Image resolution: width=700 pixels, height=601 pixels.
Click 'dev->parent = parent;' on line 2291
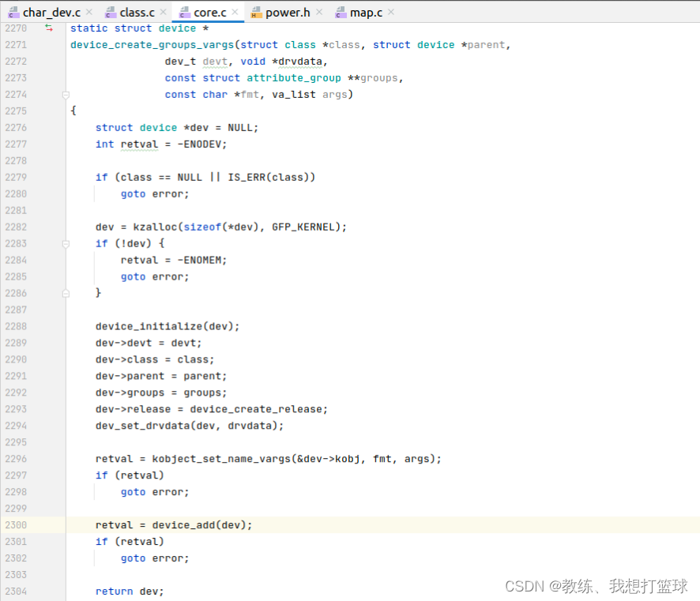[x=161, y=376]
